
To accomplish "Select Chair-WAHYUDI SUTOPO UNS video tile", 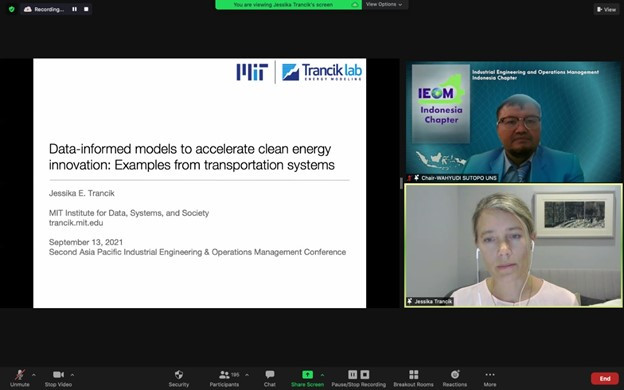I will (513, 121).
